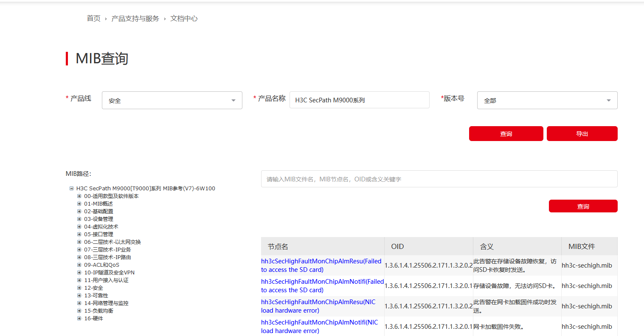The width and height of the screenshot is (644, 336).
Task: Open the 版本号 dropdown showing 全部
Action: 547,100
